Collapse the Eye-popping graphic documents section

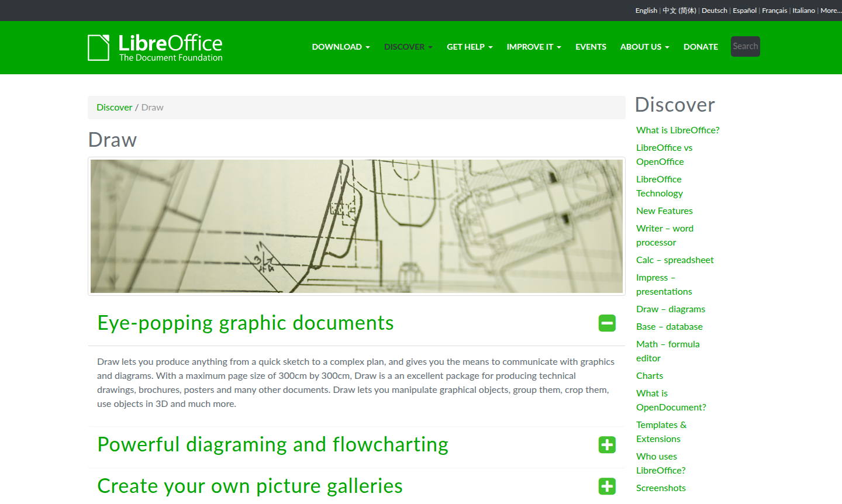click(x=607, y=323)
